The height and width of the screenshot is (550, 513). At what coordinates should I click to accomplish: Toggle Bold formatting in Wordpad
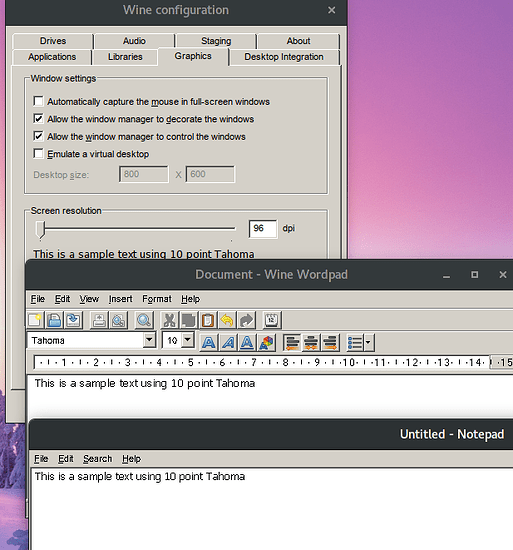209,342
